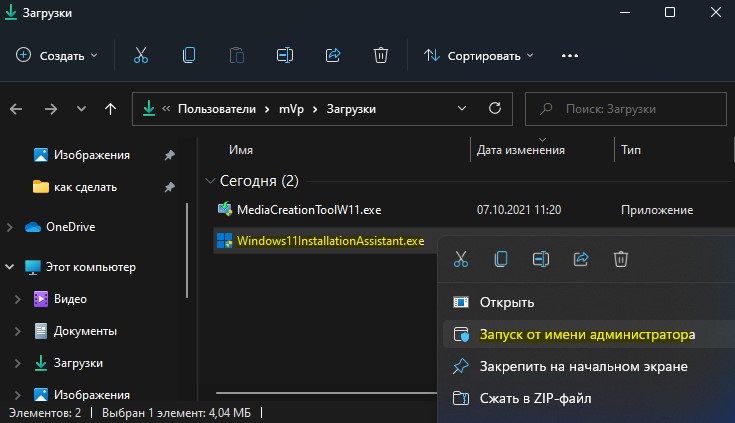The width and height of the screenshot is (735, 423).
Task: Choose Открыть in the context menu
Action: point(589,302)
